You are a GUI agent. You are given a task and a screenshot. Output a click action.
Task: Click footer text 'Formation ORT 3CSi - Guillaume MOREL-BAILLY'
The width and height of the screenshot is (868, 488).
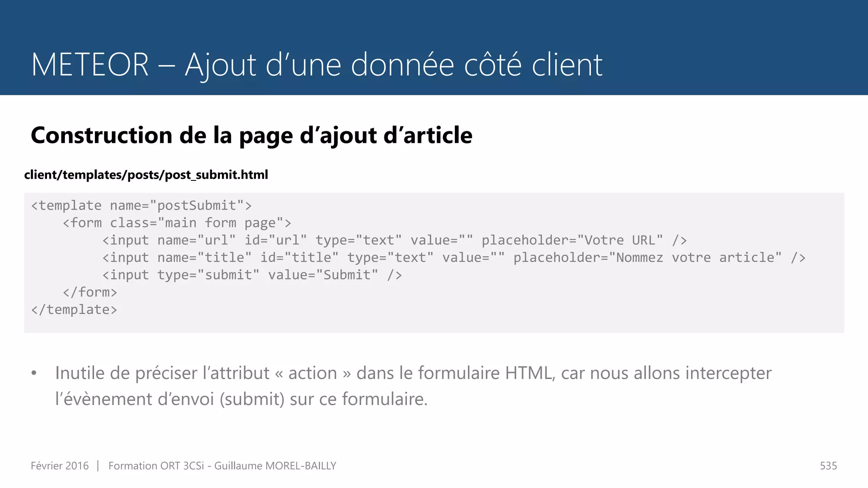tap(223, 466)
